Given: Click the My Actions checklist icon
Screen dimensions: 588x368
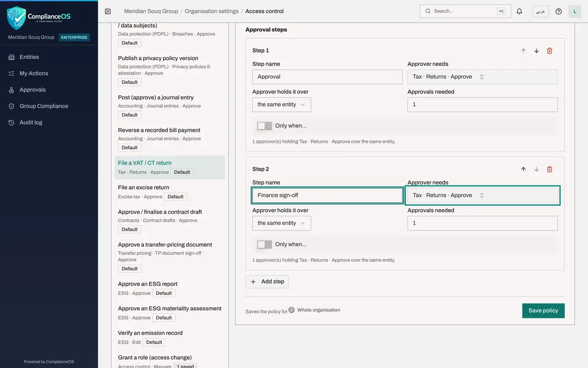Looking at the screenshot, I should click(x=11, y=74).
